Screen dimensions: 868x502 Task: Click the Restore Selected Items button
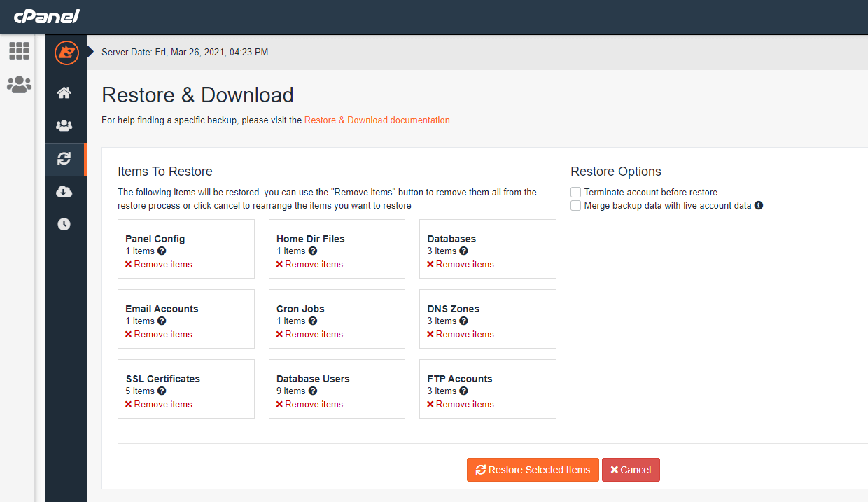point(533,470)
